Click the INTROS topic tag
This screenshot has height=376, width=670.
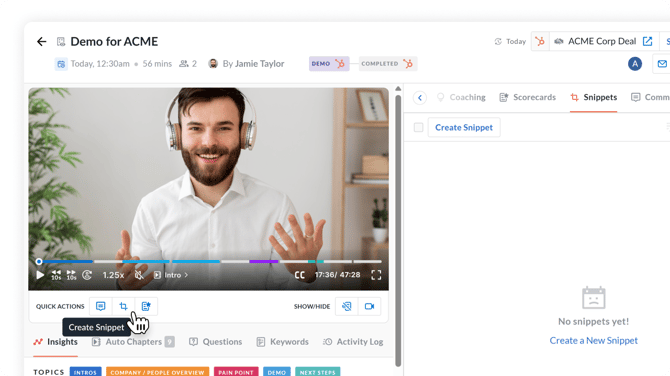click(85, 372)
